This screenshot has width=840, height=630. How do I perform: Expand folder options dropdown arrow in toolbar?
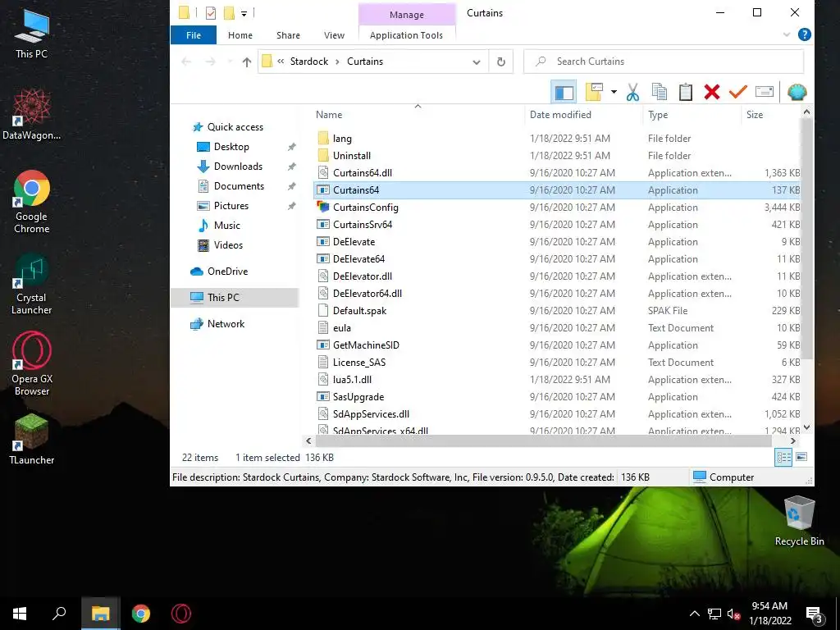tap(614, 92)
